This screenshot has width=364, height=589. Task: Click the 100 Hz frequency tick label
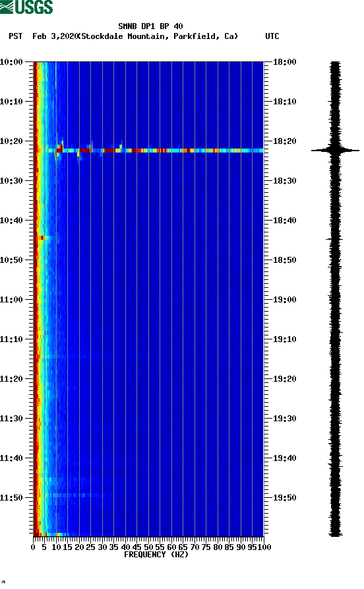click(264, 547)
